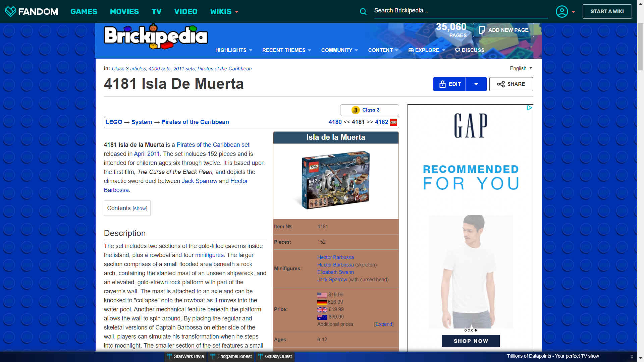Viewport: 644px width, 362px height.
Task: Click the Trillions of Datapoints ticker text
Action: point(553,356)
